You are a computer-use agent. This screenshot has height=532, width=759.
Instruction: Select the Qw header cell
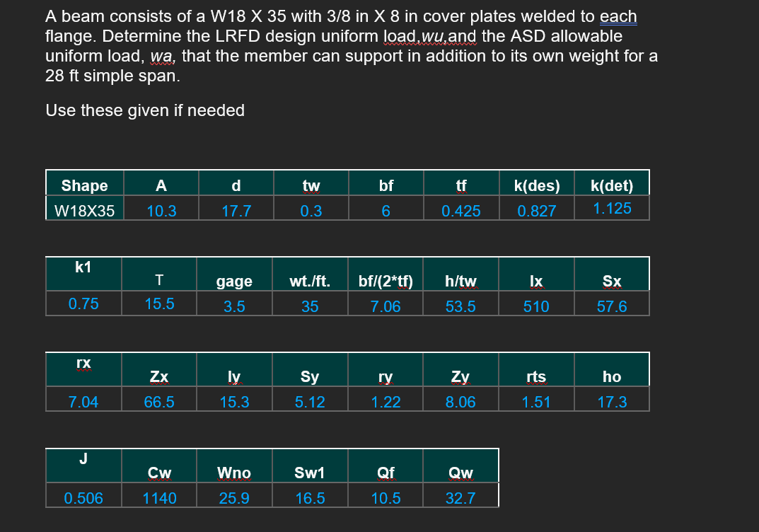(x=460, y=473)
